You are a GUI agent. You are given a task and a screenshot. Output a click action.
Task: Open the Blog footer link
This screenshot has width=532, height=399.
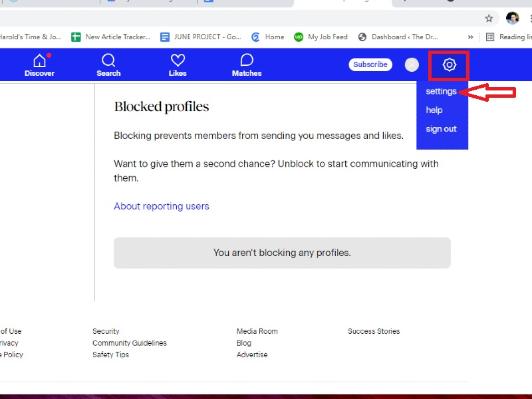(244, 343)
